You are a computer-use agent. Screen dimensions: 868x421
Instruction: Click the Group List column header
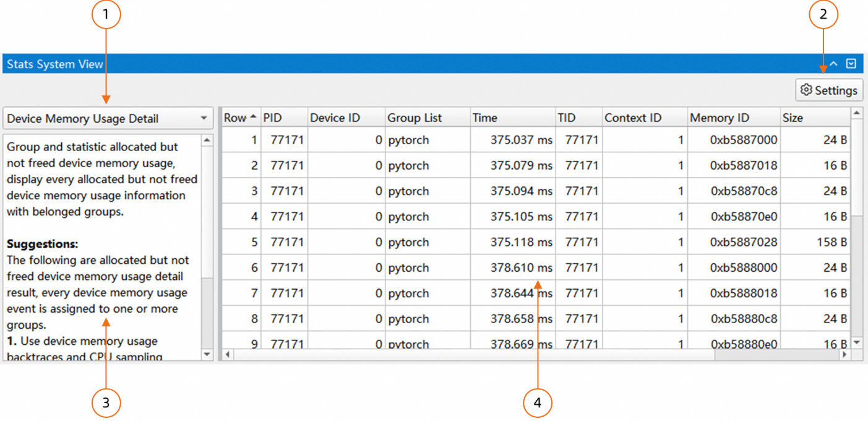426,118
